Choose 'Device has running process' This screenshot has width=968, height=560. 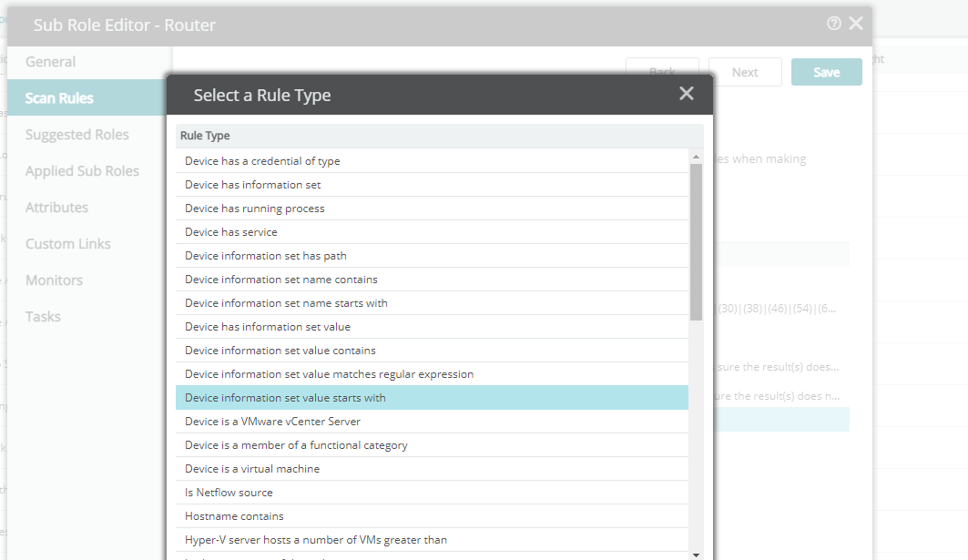(x=433, y=209)
